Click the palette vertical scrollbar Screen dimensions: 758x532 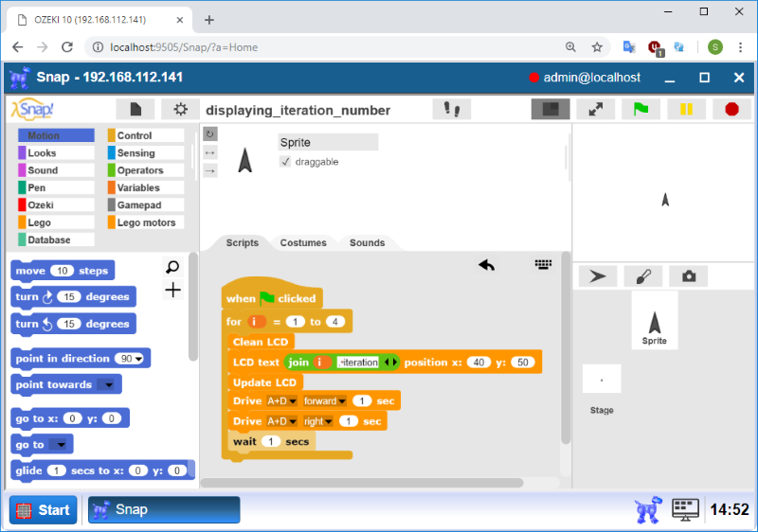[x=193, y=307]
